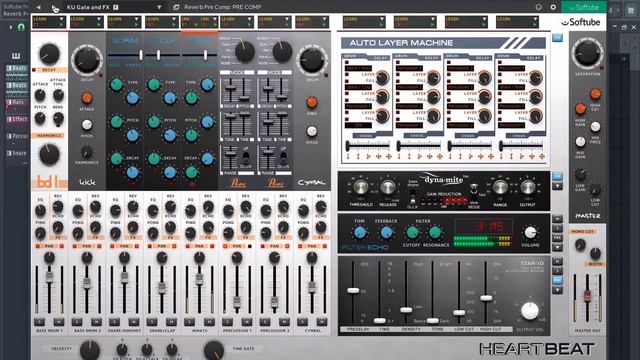Viewport: 640px width, 360px height.
Task: Solo the HiHats channel
Action: click(x=190, y=322)
